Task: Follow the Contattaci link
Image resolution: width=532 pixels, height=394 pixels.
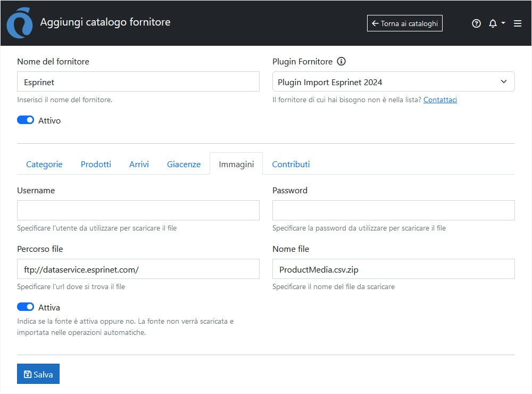Action: coord(440,100)
